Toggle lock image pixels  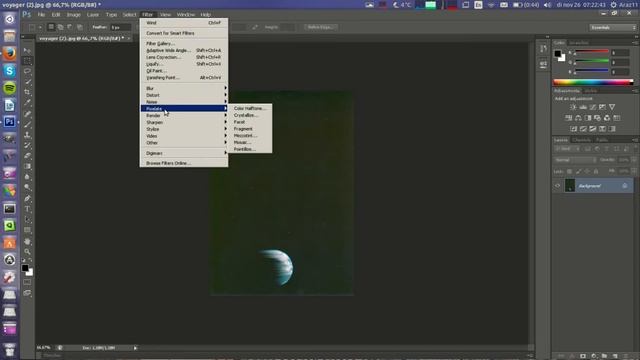tap(578, 171)
